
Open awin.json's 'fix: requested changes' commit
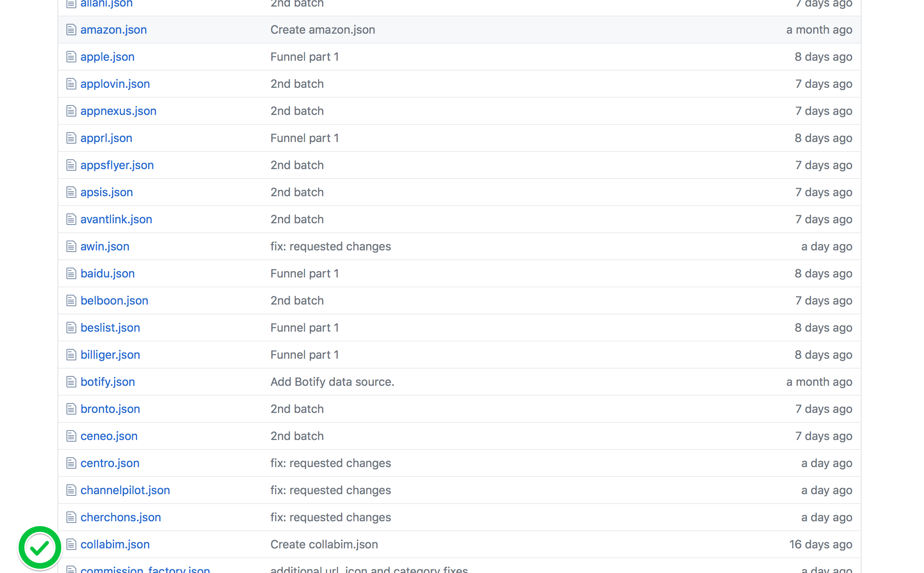pyautogui.click(x=331, y=246)
